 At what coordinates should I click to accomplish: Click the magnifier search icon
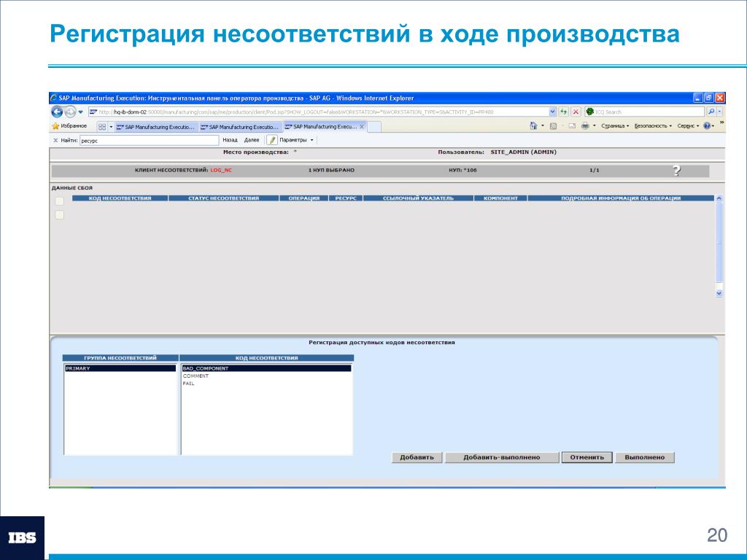711,112
